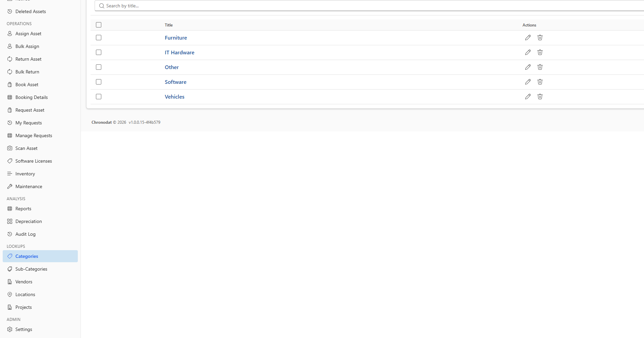This screenshot has width=644, height=338.
Task: Click the Scan Asset camera icon
Action: (x=10, y=148)
